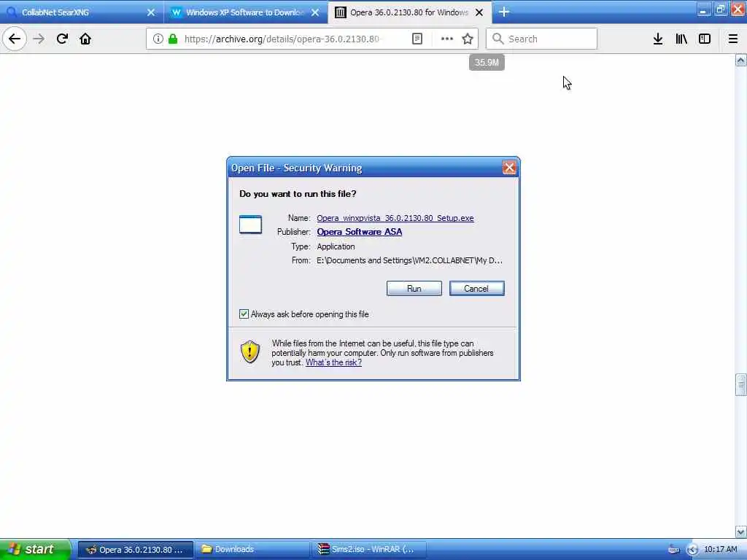Cancel the security warning dialog
Image resolution: width=747 pixels, height=560 pixels.
[x=476, y=289]
